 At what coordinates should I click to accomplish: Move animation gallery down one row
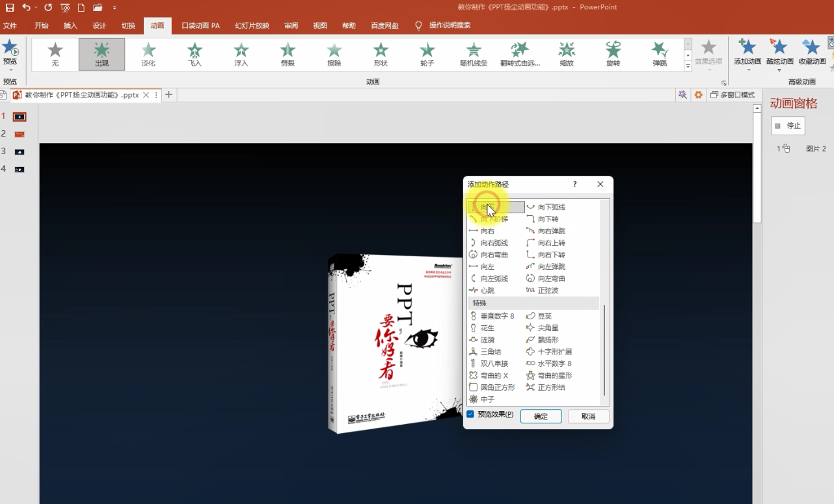(x=688, y=55)
